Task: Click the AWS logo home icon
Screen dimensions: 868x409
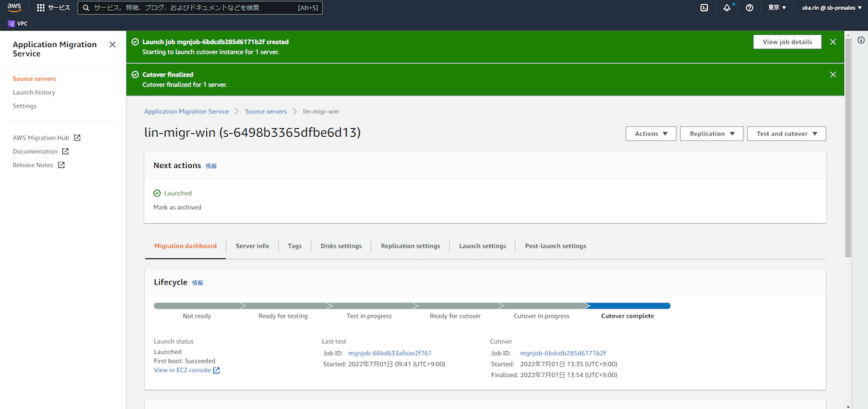Action: point(14,8)
